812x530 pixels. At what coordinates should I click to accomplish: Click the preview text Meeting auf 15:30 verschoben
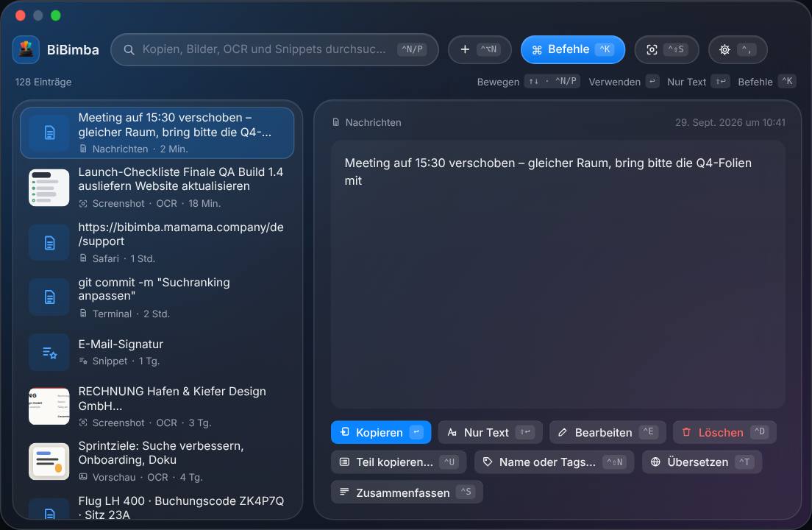pyautogui.click(x=548, y=172)
